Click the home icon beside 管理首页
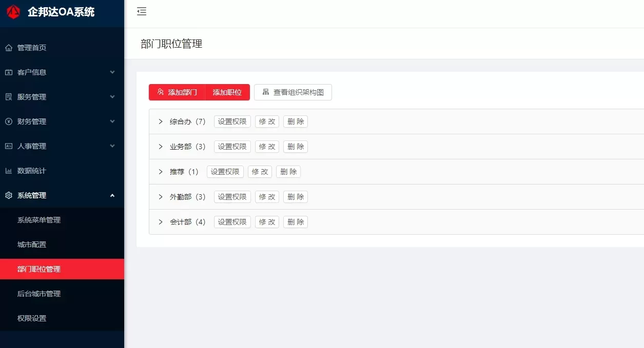644x348 pixels. point(9,48)
